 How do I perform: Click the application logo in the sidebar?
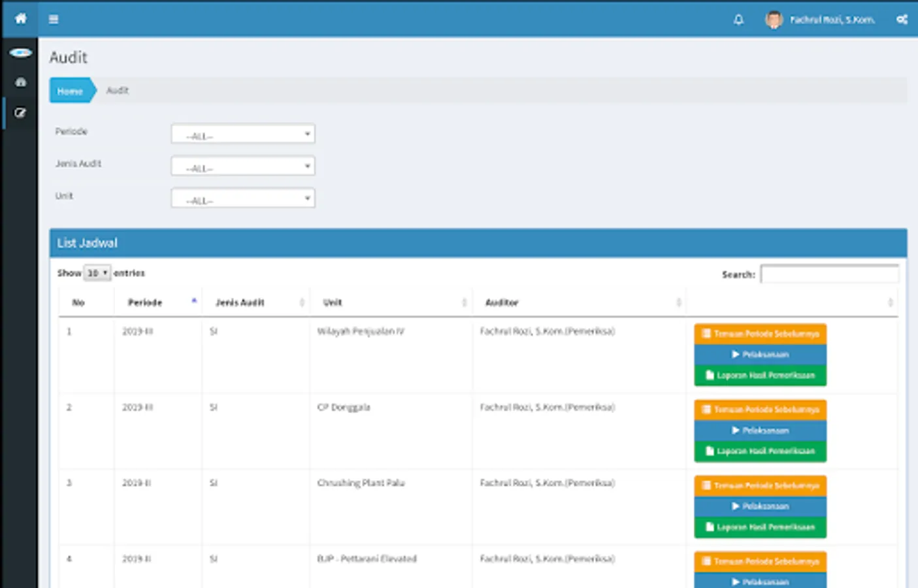click(20, 52)
